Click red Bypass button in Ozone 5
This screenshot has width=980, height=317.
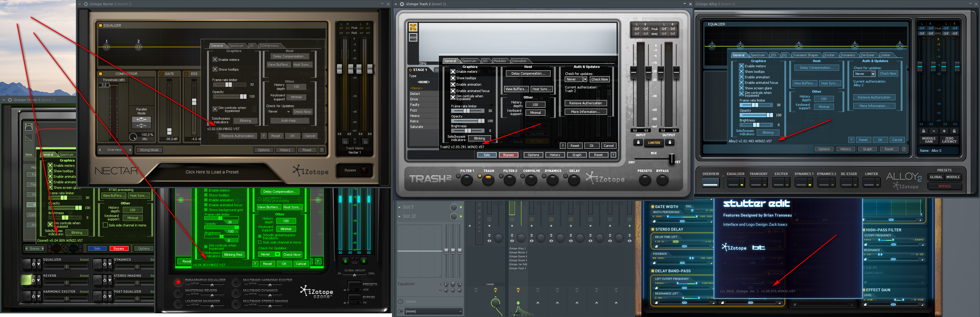[119, 248]
